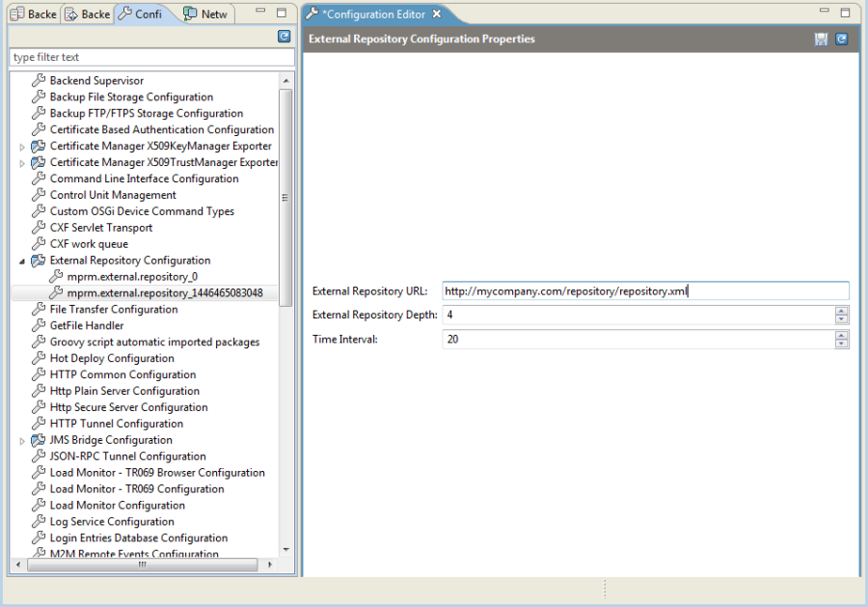Switch to the first Backe tab
The width and height of the screenshot is (868, 607).
click(x=35, y=14)
